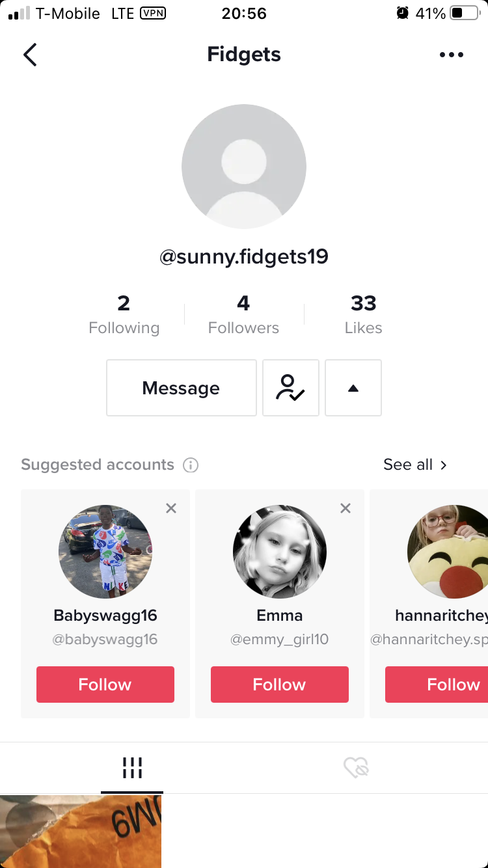Open Babyswagg16's profile picture
This screenshot has width=488, height=868.
[105, 552]
